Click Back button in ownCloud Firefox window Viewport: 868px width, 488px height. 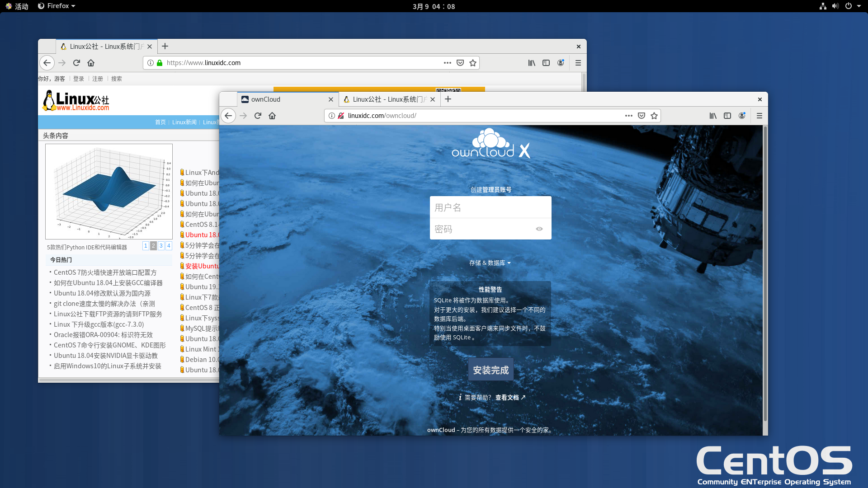[228, 116]
